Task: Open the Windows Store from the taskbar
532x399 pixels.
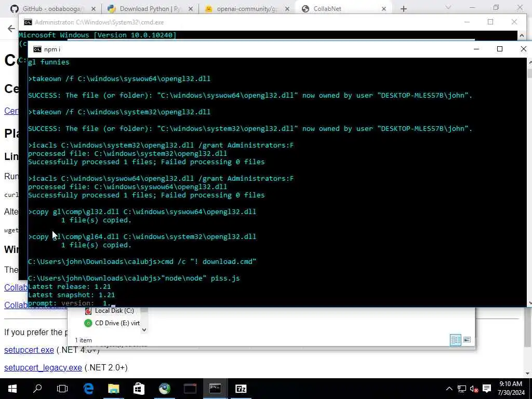Action: pos(139,389)
